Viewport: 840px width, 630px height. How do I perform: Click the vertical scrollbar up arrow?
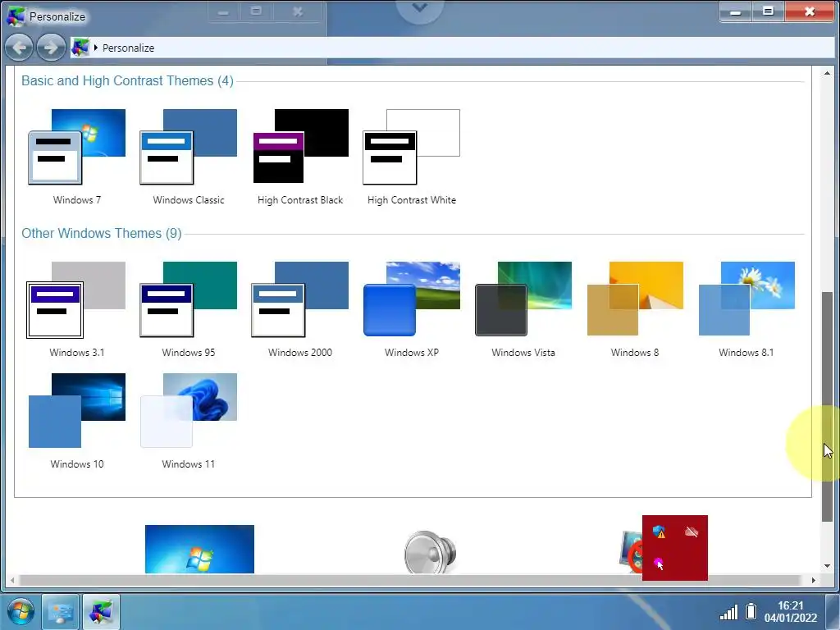[828, 73]
